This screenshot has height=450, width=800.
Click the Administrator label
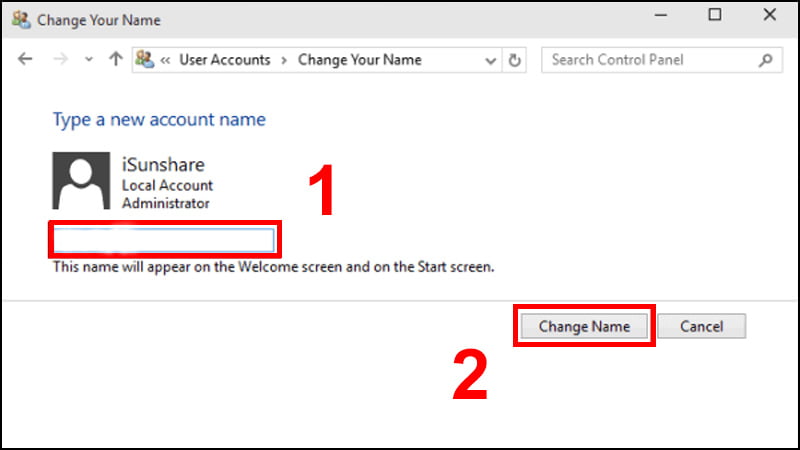click(x=166, y=203)
